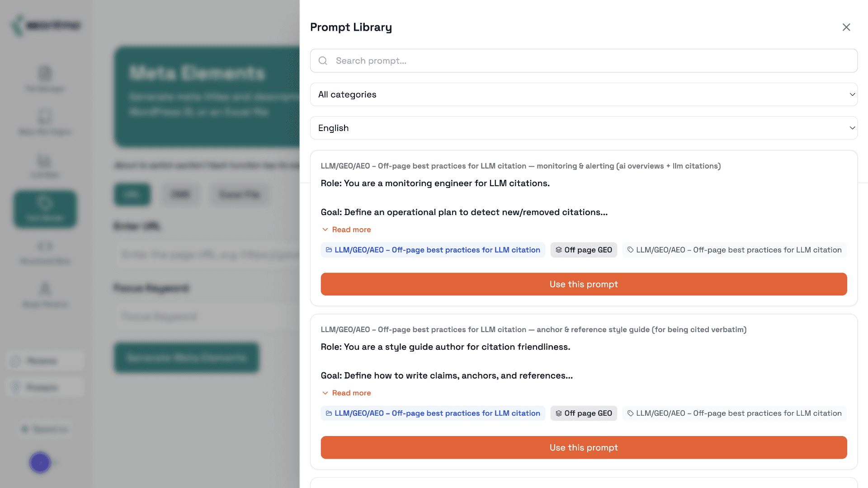Use the anchor & reference style guide prompt
868x488 pixels.
click(584, 447)
